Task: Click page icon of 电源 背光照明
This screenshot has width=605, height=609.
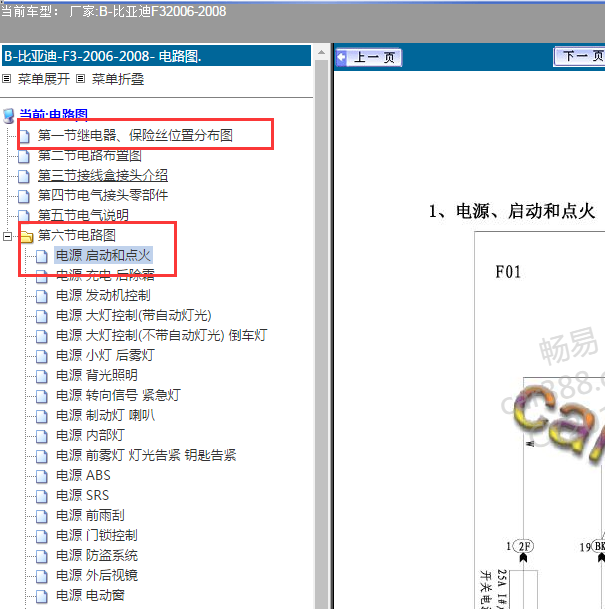Action: click(x=42, y=377)
